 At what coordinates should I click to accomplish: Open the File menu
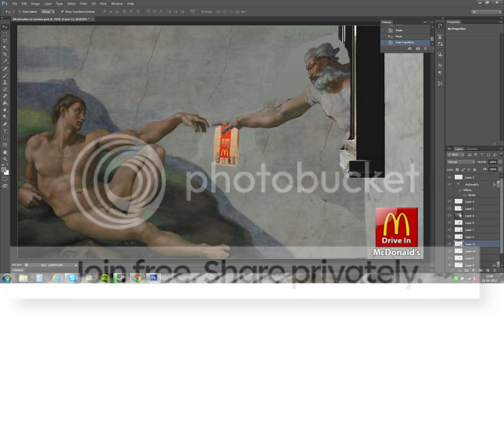[14, 4]
